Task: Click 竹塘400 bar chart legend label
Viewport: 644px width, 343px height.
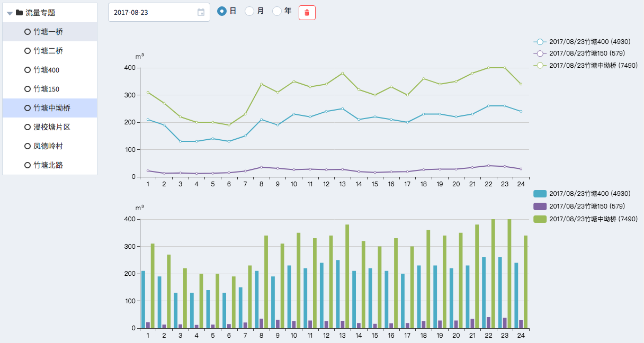Action: click(x=589, y=194)
